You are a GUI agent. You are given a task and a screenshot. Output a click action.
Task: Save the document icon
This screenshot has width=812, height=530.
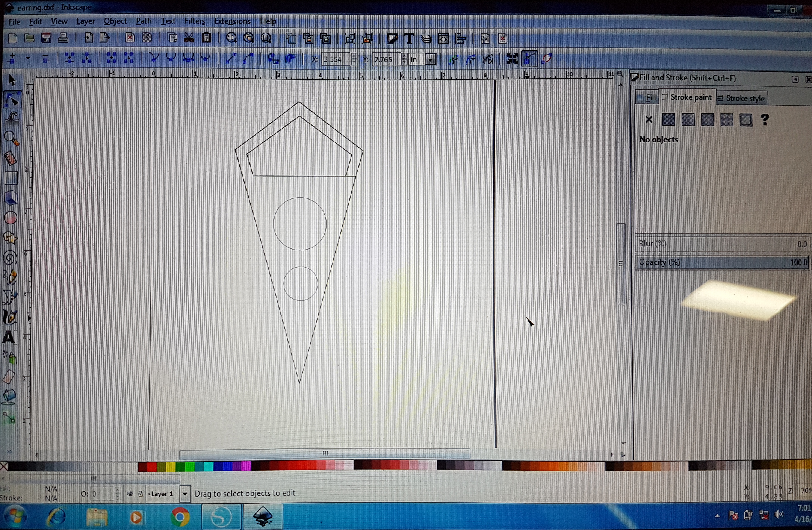click(x=46, y=38)
